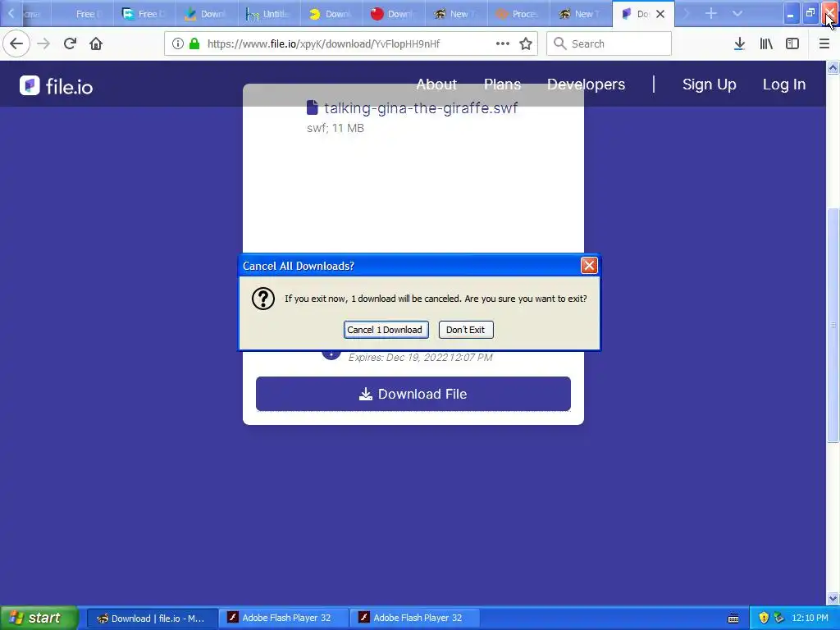Image resolution: width=840 pixels, height=630 pixels.
Task: Minimize the Firefox window
Action: point(790,13)
